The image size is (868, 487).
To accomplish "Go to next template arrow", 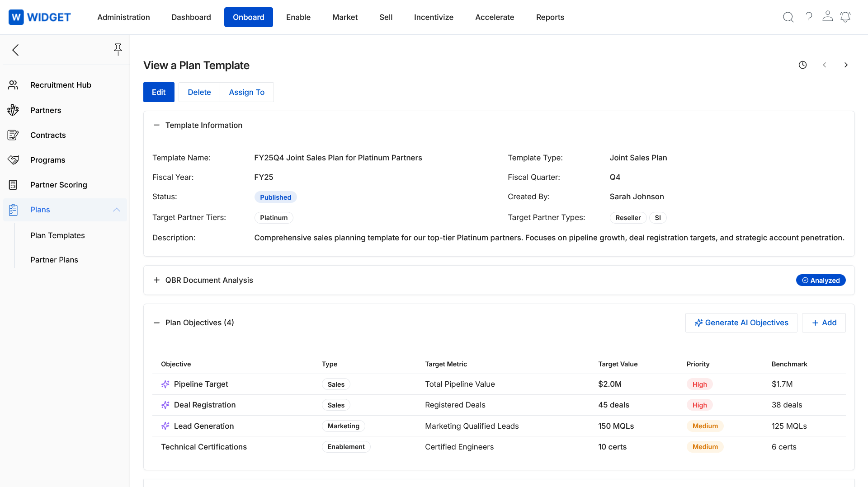I will tap(846, 65).
